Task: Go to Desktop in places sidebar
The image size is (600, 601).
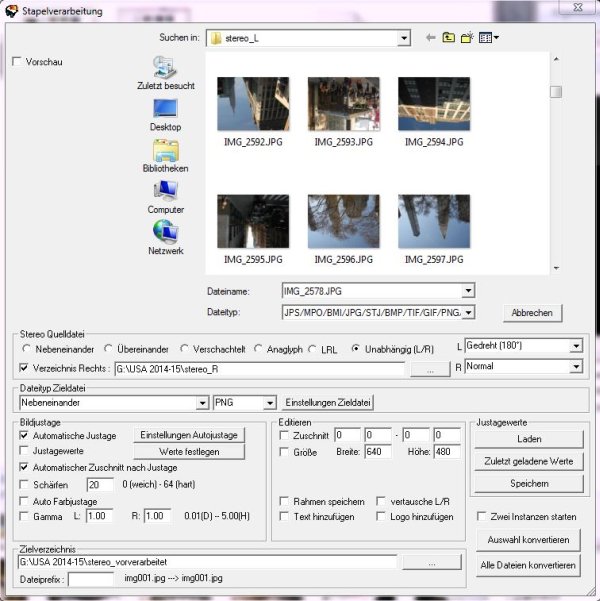Action: (165, 114)
